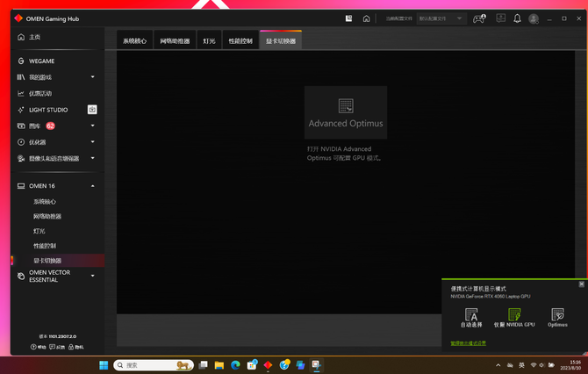Expand the 图库 dropdown arrow
Viewport: 588px width, 374px height.
coord(93,126)
